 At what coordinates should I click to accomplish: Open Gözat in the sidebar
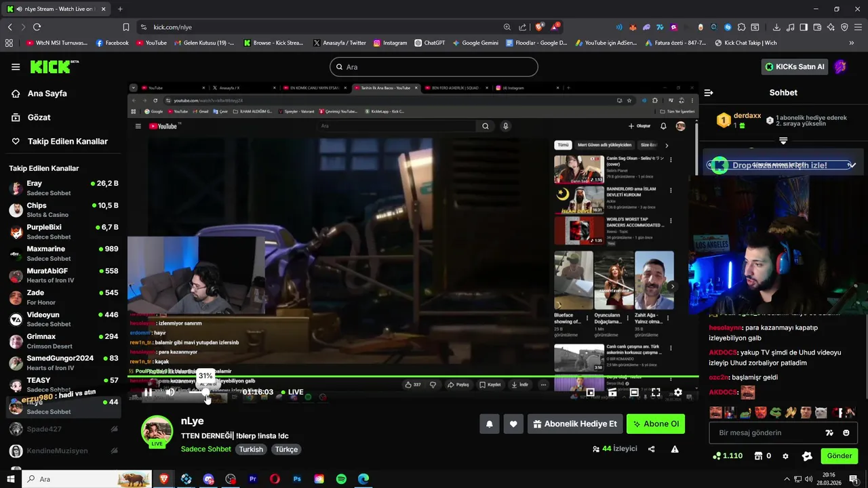pyautogui.click(x=39, y=117)
